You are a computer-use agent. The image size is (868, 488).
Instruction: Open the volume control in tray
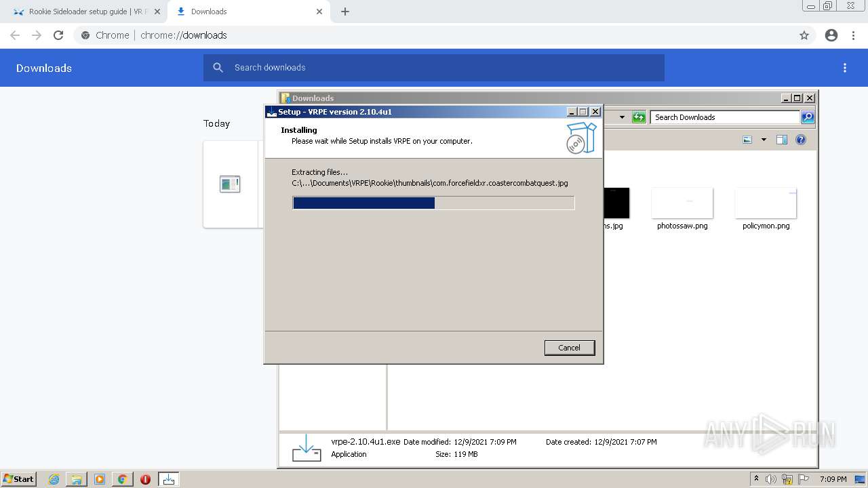tap(770, 479)
